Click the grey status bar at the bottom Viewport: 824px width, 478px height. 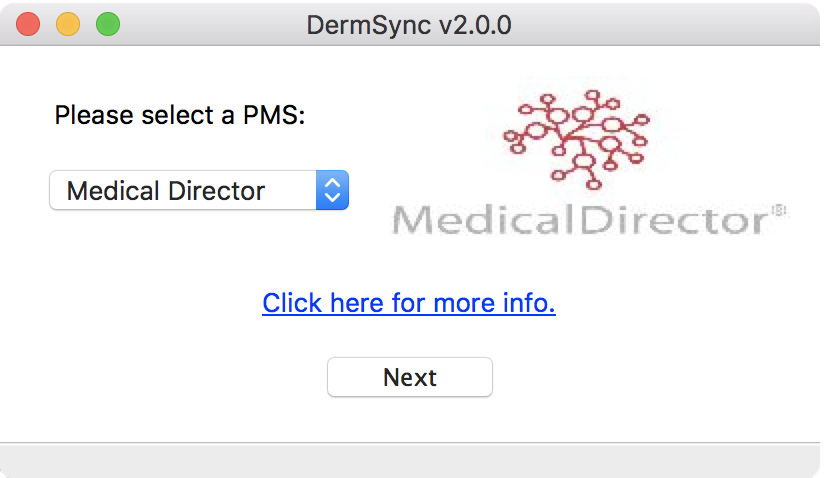pos(412,460)
